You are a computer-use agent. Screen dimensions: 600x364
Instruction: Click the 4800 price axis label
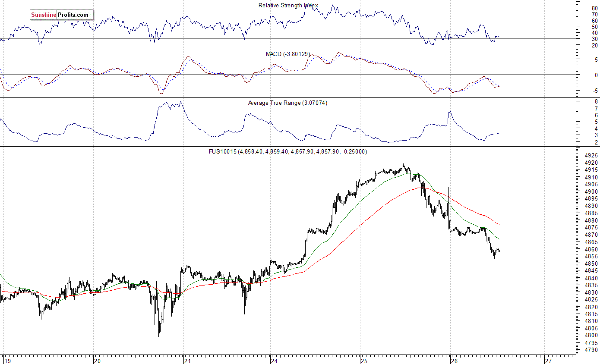(591, 335)
